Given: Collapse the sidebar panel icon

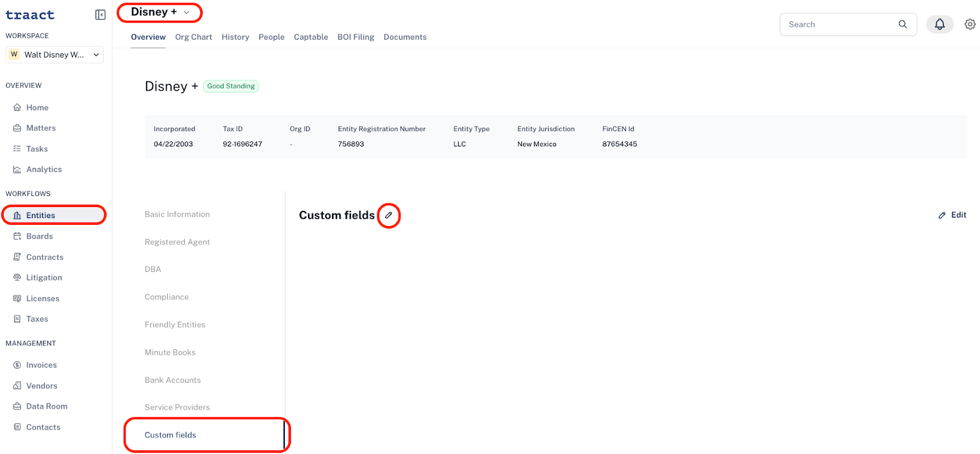Looking at the screenshot, I should pos(100,15).
